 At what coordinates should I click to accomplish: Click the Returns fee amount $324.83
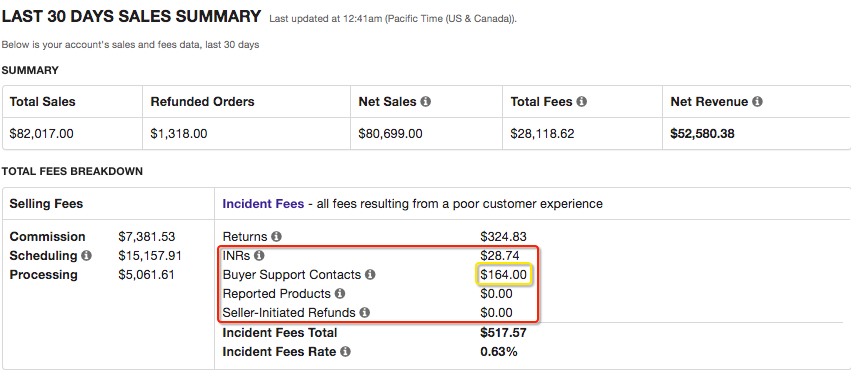[504, 237]
